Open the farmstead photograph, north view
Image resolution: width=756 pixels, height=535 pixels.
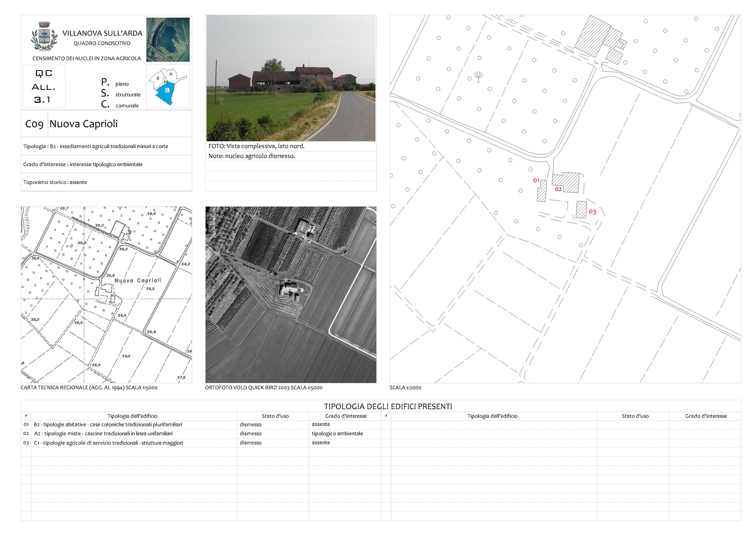tap(291, 78)
